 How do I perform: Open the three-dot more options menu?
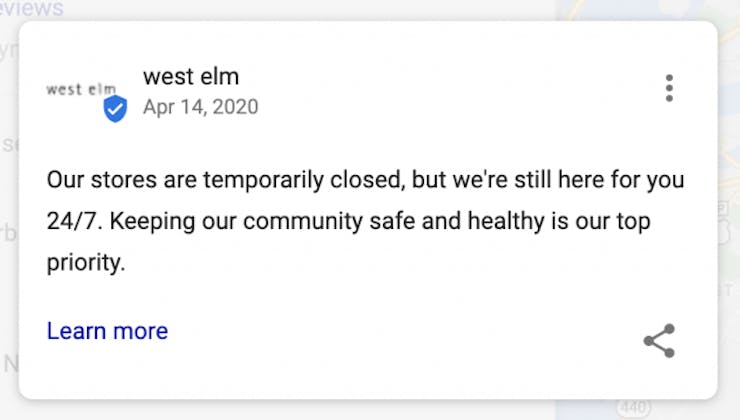669,88
